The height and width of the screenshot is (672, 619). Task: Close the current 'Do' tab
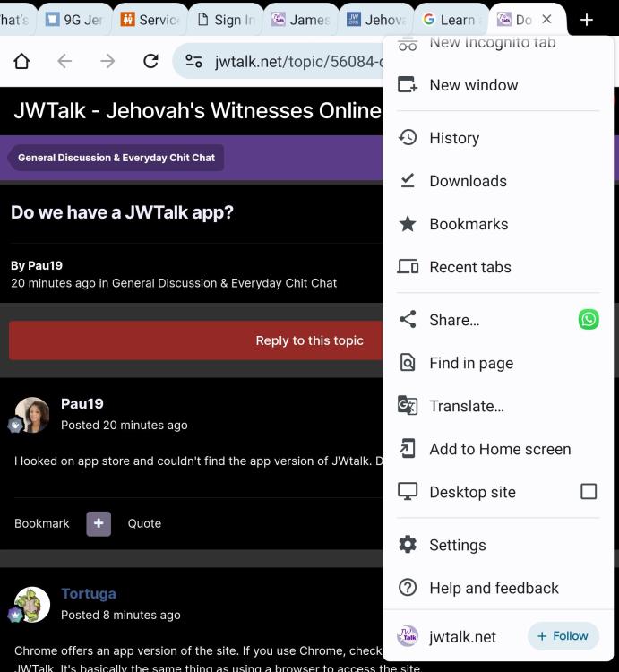pyautogui.click(x=546, y=20)
